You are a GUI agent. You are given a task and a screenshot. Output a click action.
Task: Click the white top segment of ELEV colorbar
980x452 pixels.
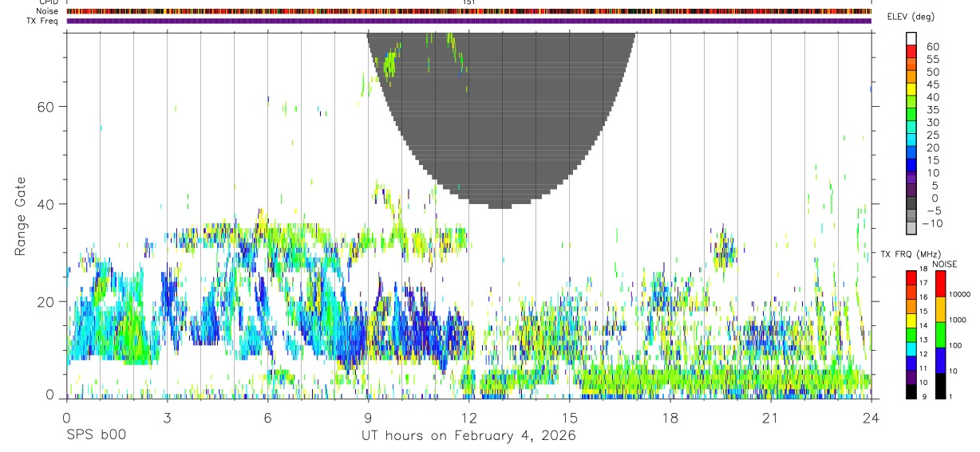912,38
